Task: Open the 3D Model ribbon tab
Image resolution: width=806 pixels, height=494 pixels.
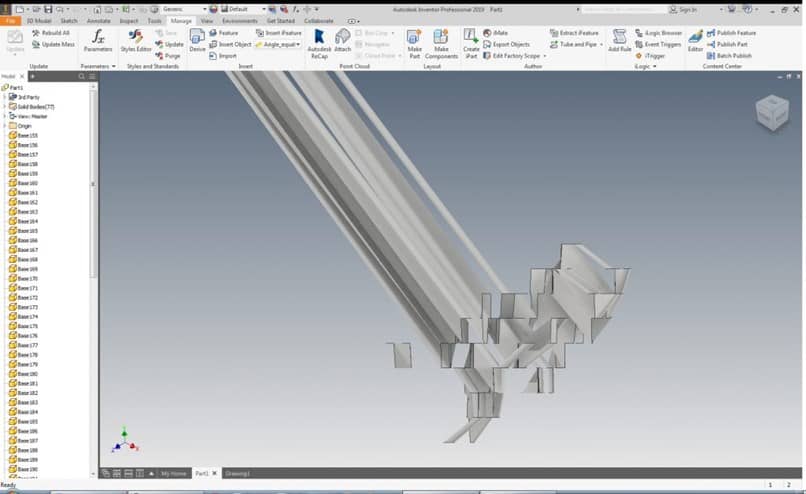Action: click(x=39, y=20)
